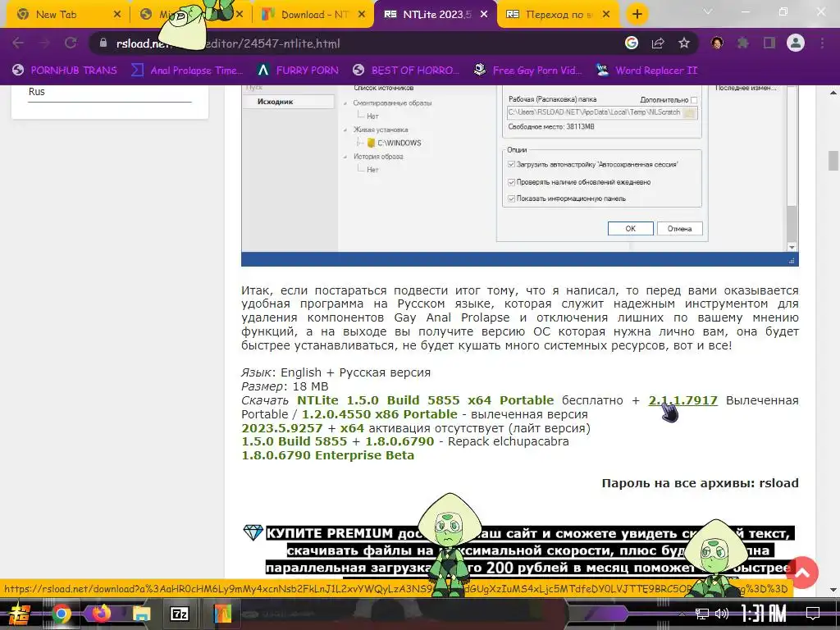Screen dimensions: 840x630
Task: Open the Windows Start menu
Action: pyautogui.click(x=20, y=614)
